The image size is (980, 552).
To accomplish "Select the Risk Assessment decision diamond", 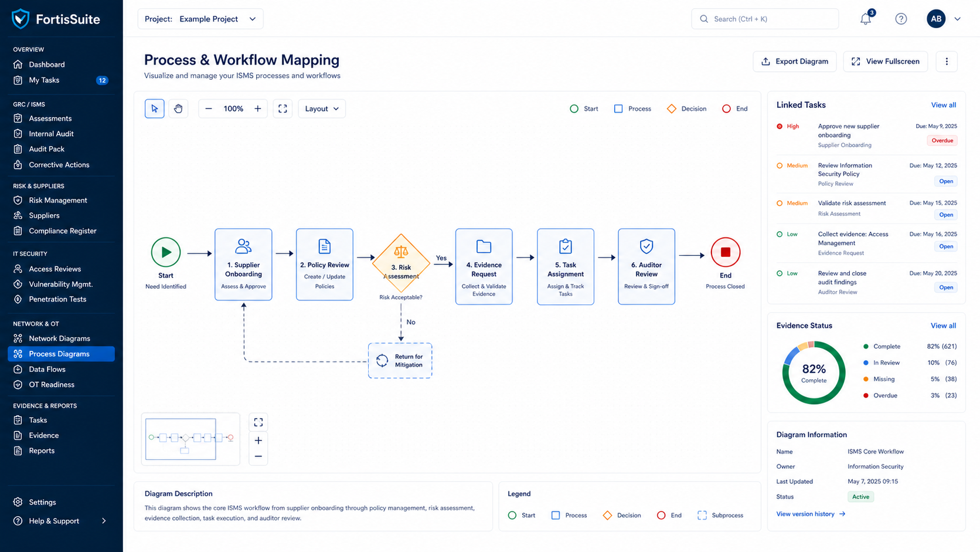I will point(401,263).
